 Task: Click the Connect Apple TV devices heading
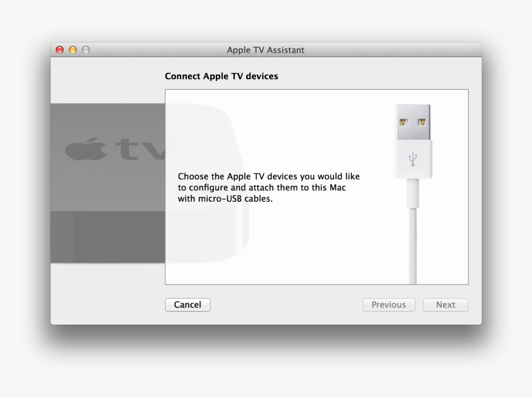(x=221, y=76)
